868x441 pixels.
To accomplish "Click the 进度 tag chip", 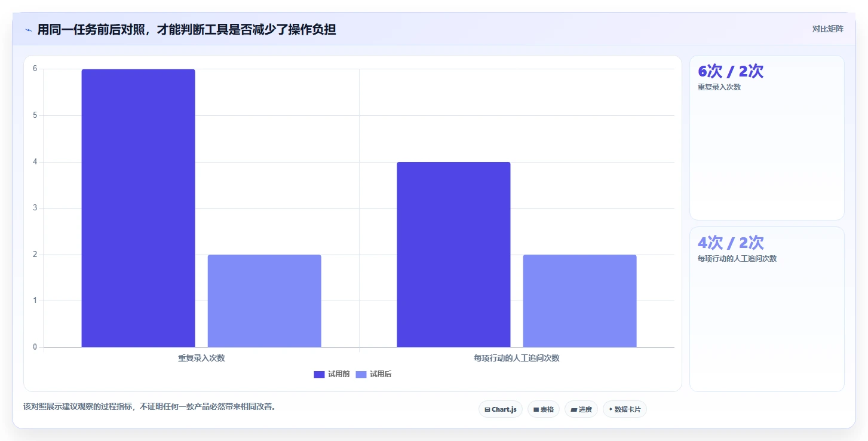I will [581, 409].
